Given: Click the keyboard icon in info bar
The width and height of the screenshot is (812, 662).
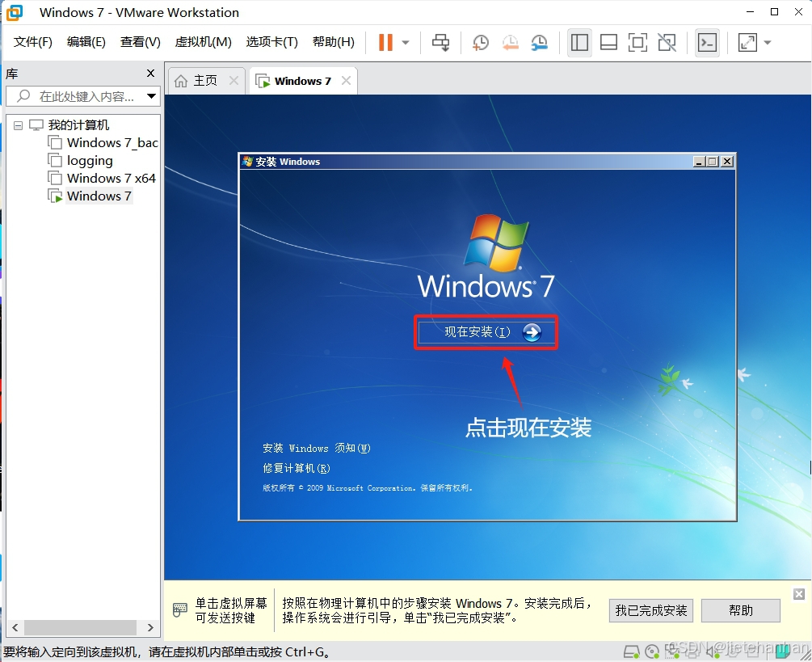Looking at the screenshot, I should [179, 610].
